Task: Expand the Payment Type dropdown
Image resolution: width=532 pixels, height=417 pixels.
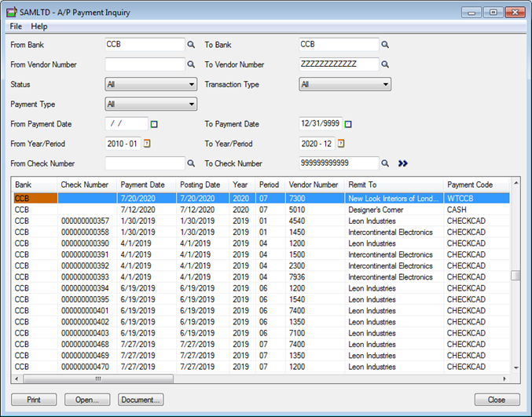Action: 151,104
